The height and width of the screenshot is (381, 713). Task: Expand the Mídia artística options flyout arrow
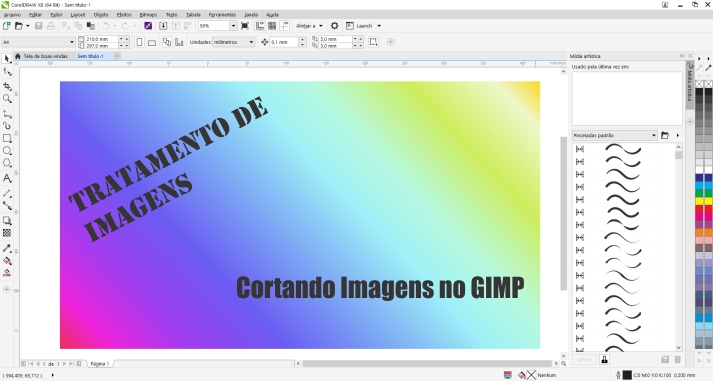click(x=678, y=135)
